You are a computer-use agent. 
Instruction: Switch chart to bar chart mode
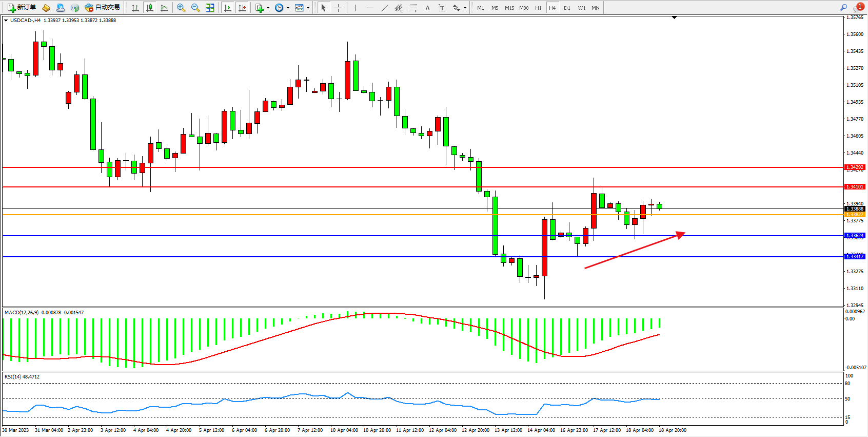135,8
